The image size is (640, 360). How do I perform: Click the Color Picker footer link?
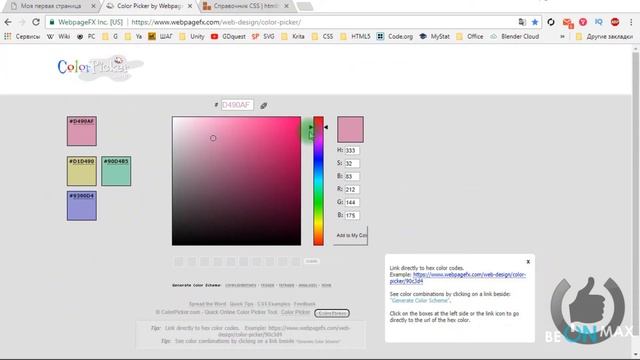[296, 312]
